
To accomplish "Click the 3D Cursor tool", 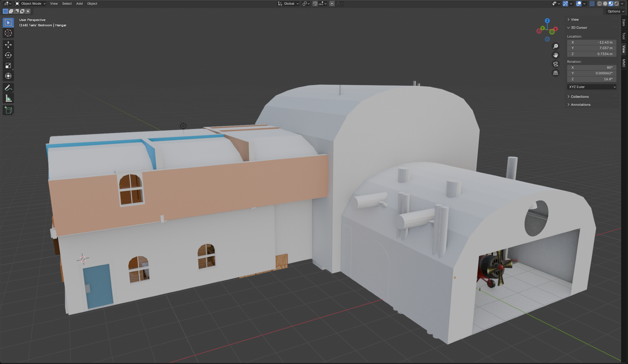I will click(8, 33).
